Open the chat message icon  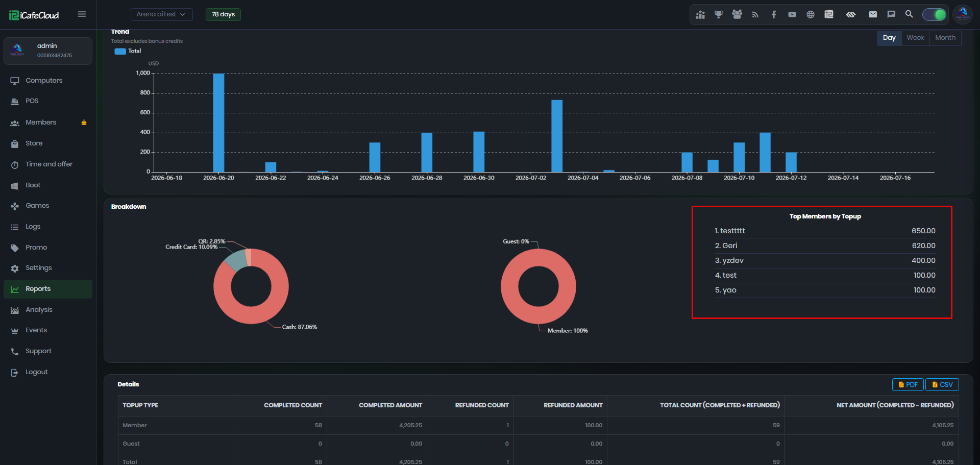pos(891,14)
